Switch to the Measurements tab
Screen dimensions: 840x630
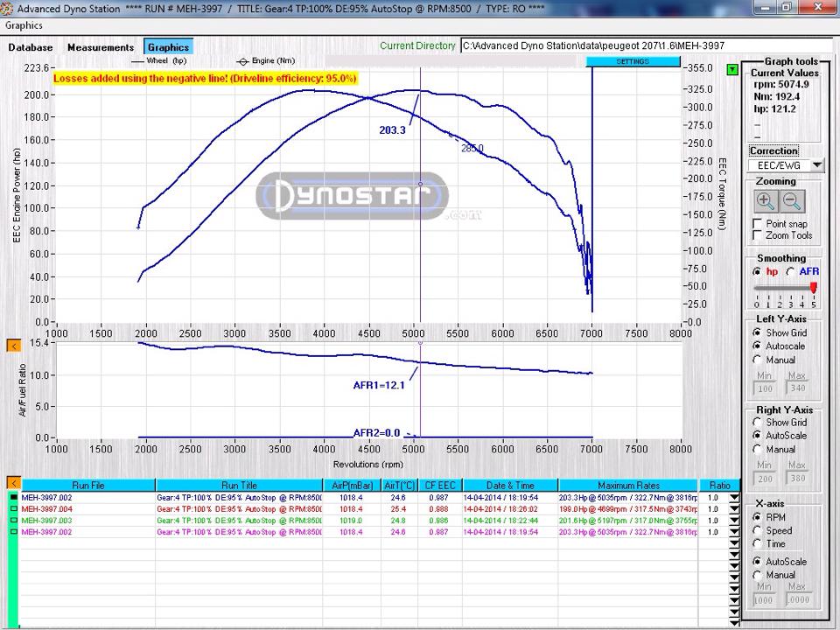coord(101,47)
